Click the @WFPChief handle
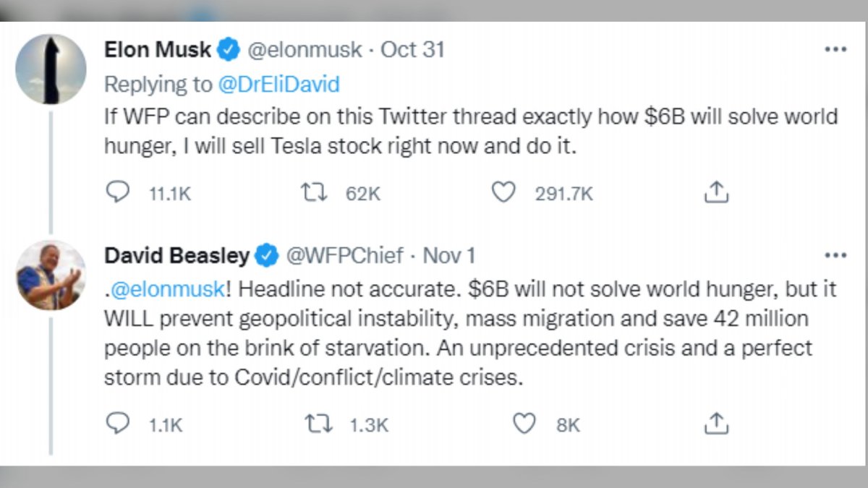Screen dimensions: 868x488 point(344,255)
